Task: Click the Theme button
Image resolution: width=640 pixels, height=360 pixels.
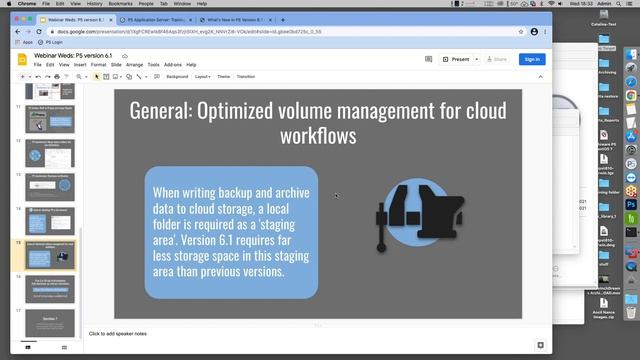Action: (x=224, y=77)
